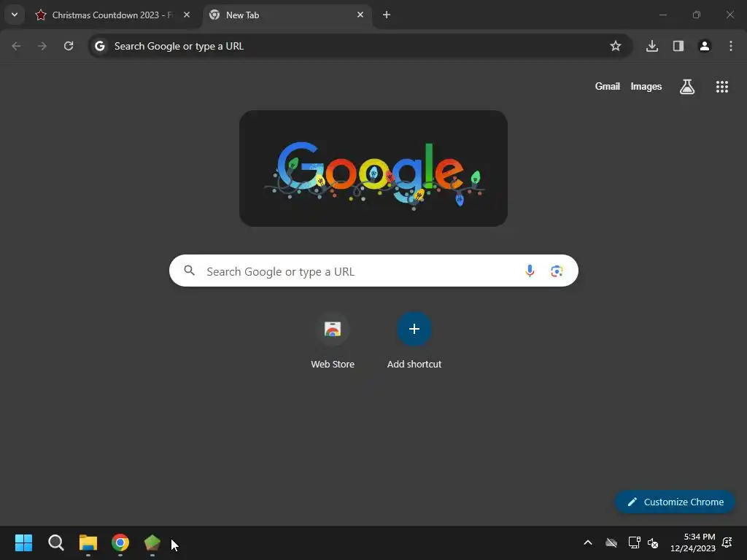This screenshot has height=560, width=747.
Task: Open File Explorer from taskbar
Action: point(88,542)
